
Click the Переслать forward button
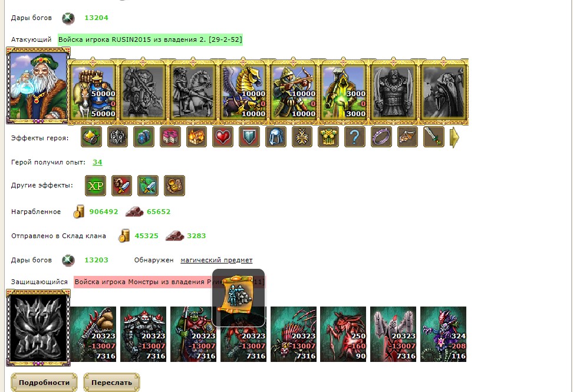click(x=111, y=382)
